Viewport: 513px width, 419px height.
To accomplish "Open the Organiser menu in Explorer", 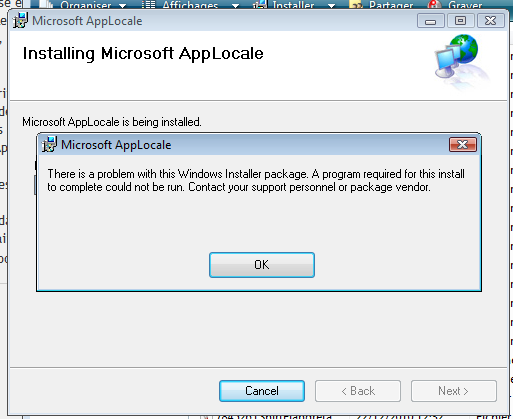I will click(86, 5).
